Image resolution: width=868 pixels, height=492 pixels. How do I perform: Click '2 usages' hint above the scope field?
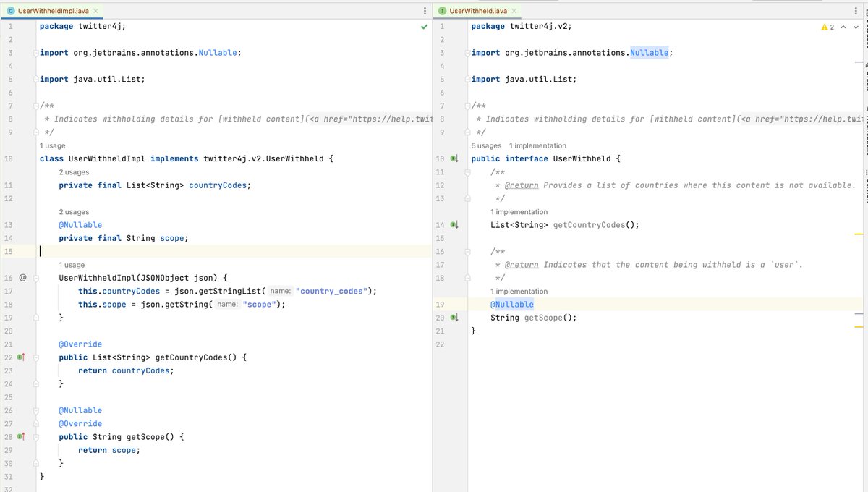tap(74, 212)
